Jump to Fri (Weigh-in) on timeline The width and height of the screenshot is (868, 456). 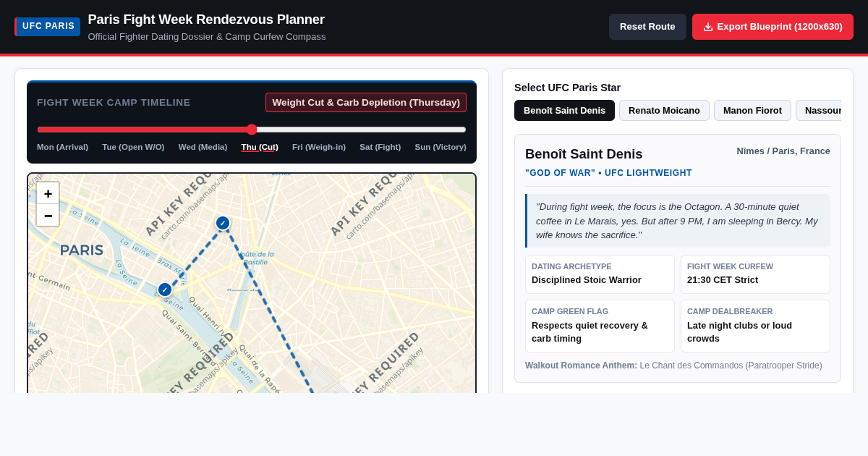(x=319, y=147)
